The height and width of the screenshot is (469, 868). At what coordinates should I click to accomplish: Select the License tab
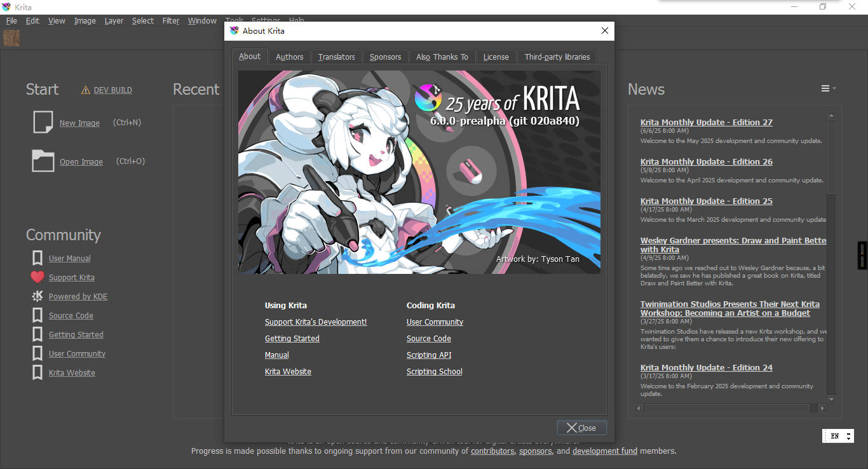[496, 57]
